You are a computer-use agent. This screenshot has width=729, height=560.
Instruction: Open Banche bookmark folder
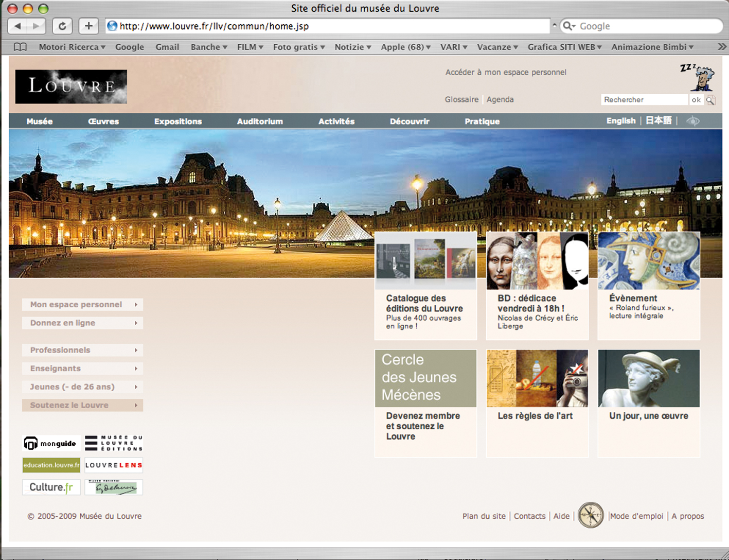tap(209, 47)
